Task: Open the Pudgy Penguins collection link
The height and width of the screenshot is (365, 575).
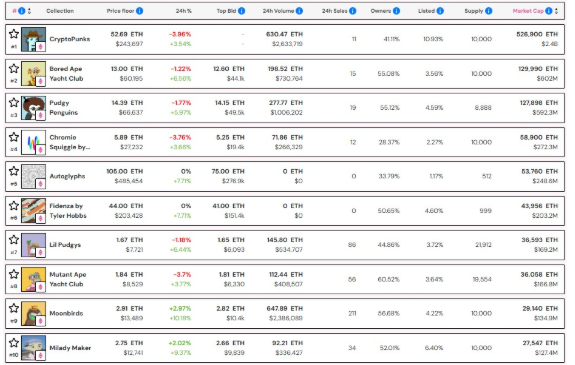Action: [x=64, y=107]
